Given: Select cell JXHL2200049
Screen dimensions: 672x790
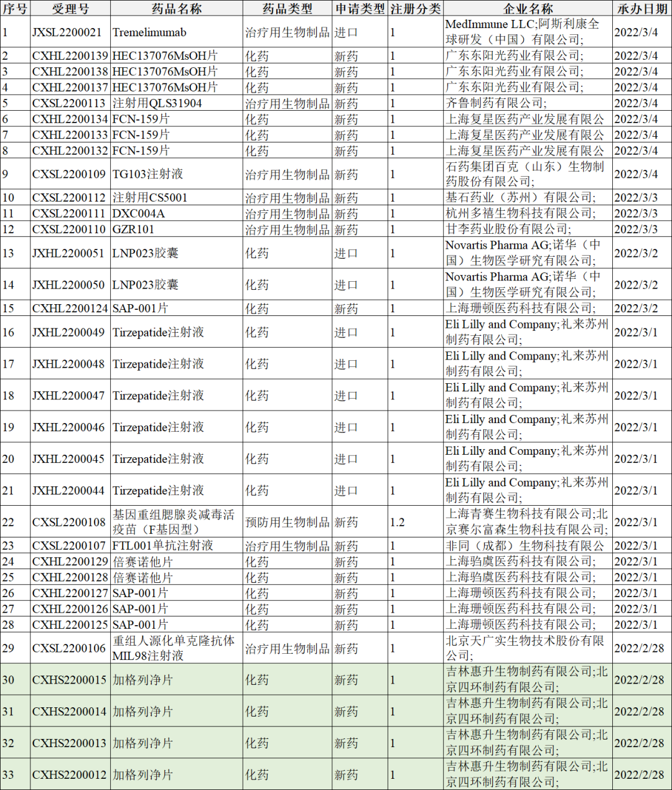Looking at the screenshot, I should [70, 332].
